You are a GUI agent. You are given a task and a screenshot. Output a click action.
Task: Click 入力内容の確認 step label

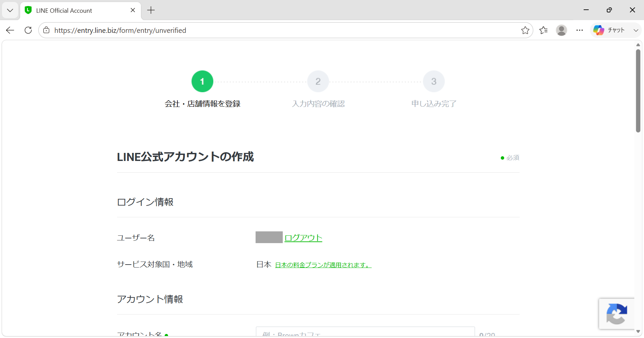[318, 104]
